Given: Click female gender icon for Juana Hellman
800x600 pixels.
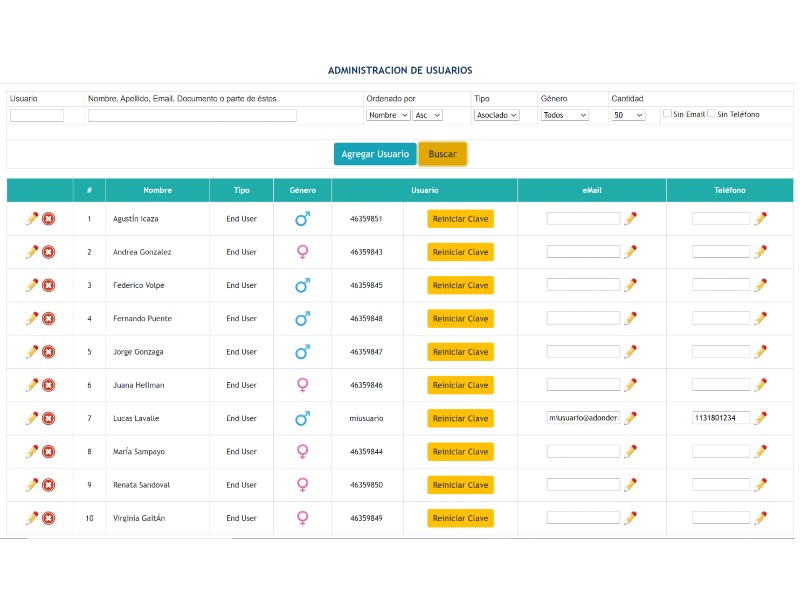Looking at the screenshot, I should pos(302,385).
